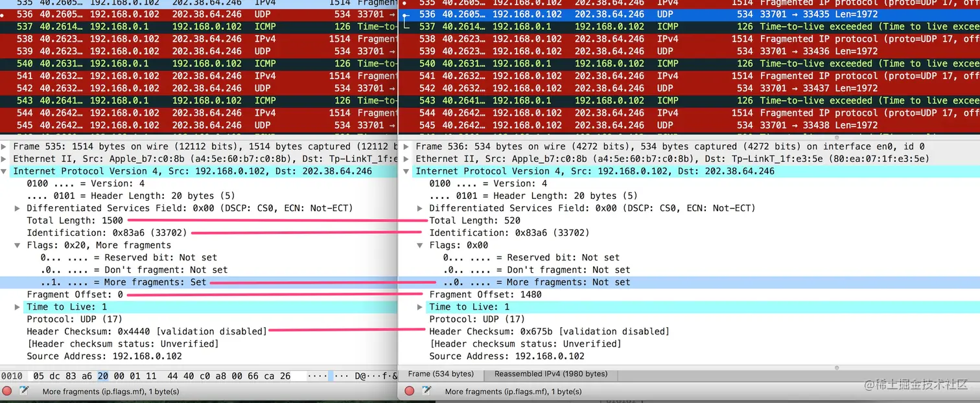Select More fragments: Not set line
The width and height of the screenshot is (980, 403).
537,282
